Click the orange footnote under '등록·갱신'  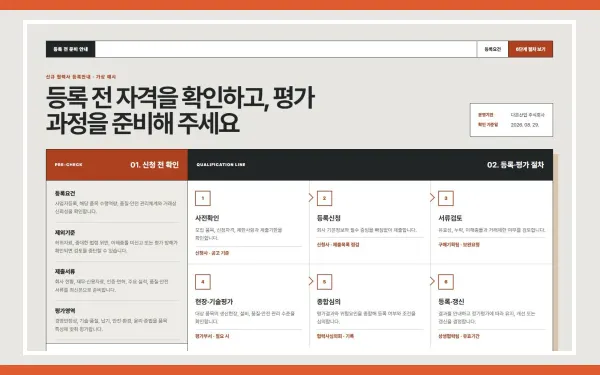pos(458,336)
